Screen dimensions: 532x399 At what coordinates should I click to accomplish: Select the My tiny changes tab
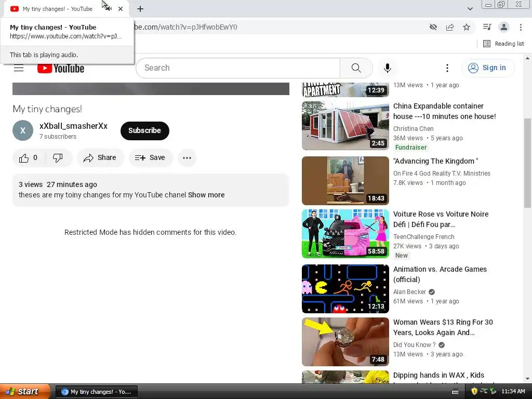pos(58,9)
